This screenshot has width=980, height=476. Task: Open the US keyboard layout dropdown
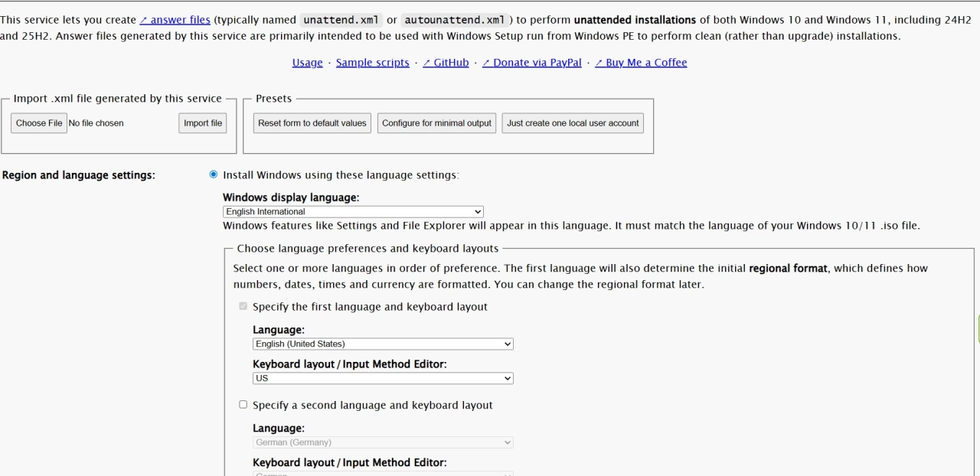coord(383,378)
